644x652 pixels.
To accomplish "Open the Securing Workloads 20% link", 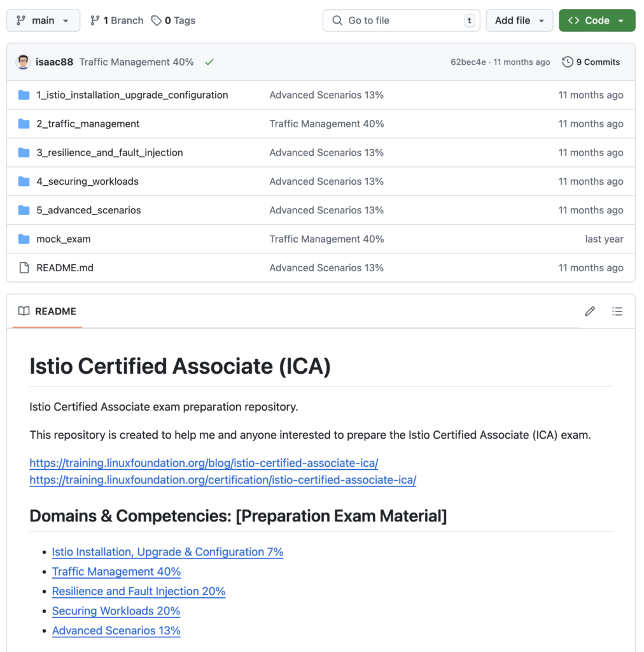I will 116,611.
